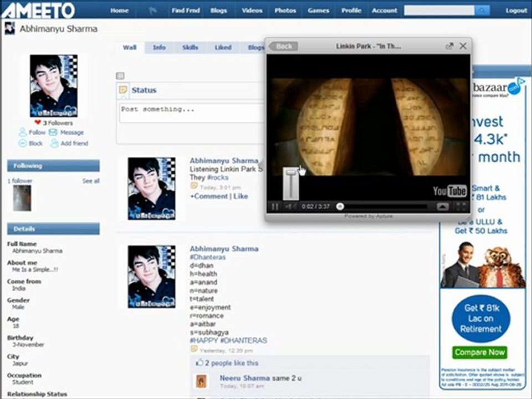Click the Message link
532x399 pixels.
click(x=72, y=132)
